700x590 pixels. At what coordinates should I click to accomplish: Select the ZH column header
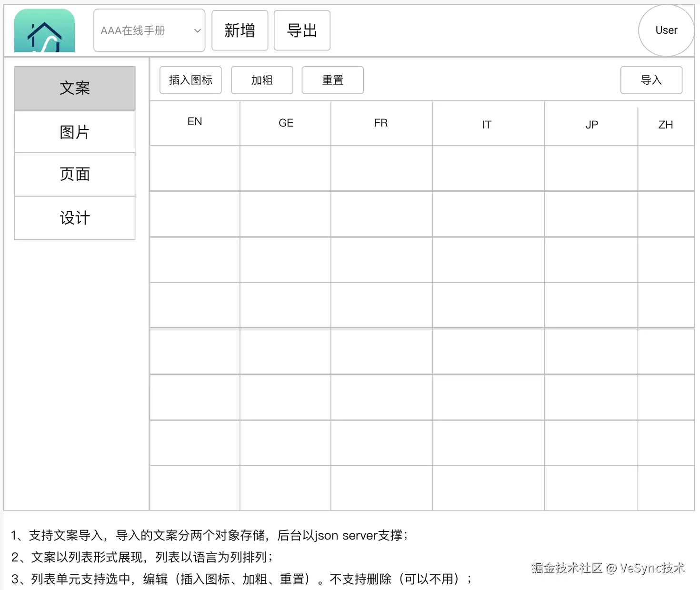pos(666,125)
